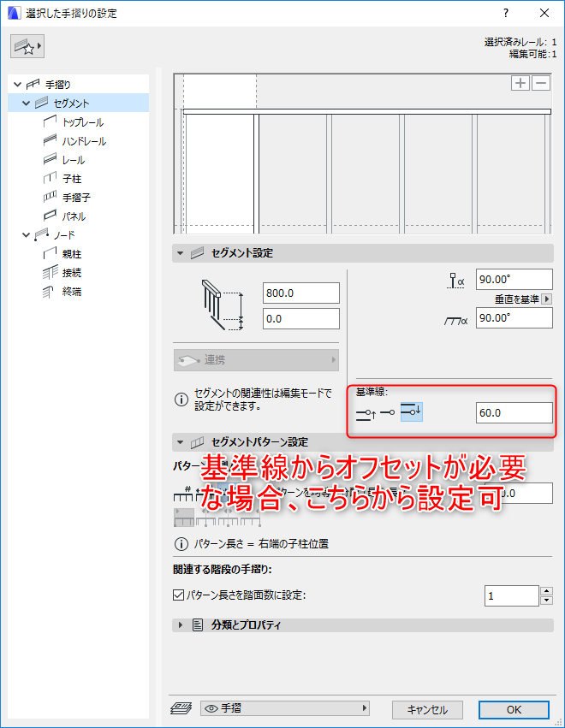Screen dimensions: 565x728
Task: Select パネル item in the tree
Action: pos(74,216)
